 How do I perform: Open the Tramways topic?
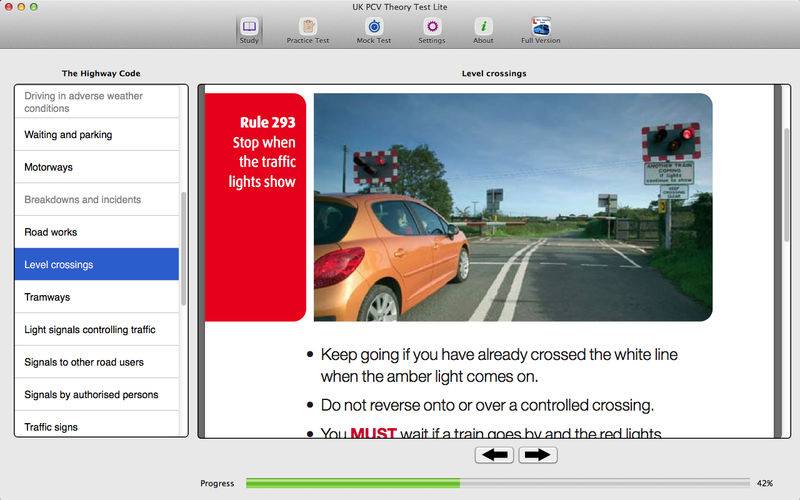click(x=97, y=297)
